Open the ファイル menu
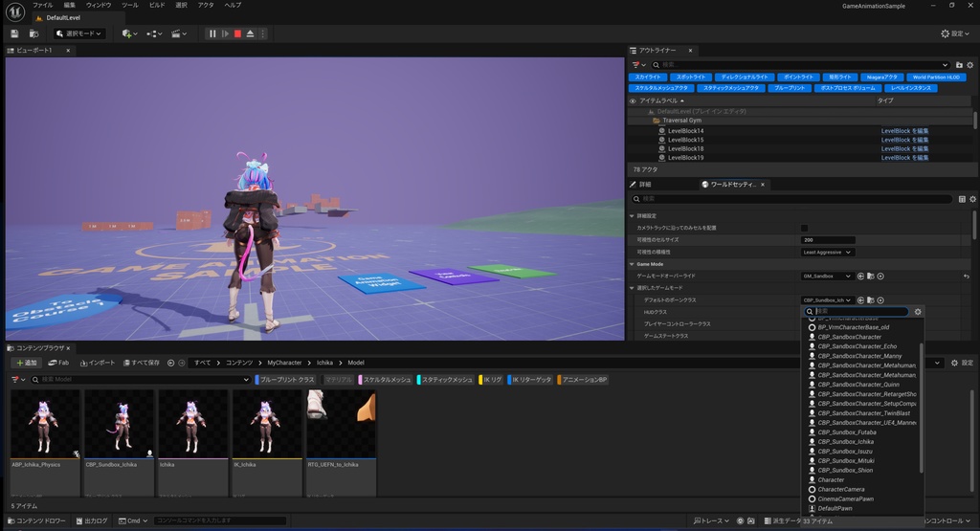Screen dimensions: 980x531 [42, 5]
